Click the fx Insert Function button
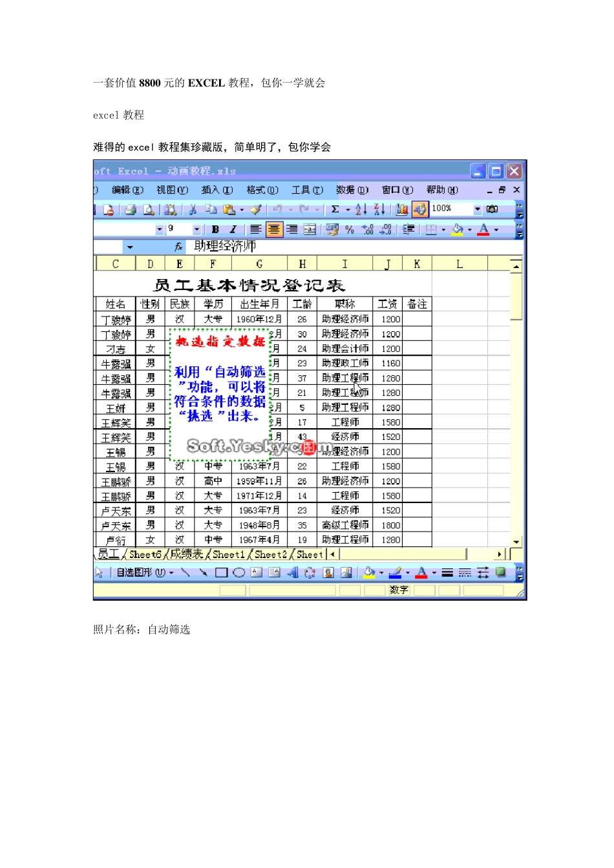This screenshot has width=614, height=868. [178, 247]
